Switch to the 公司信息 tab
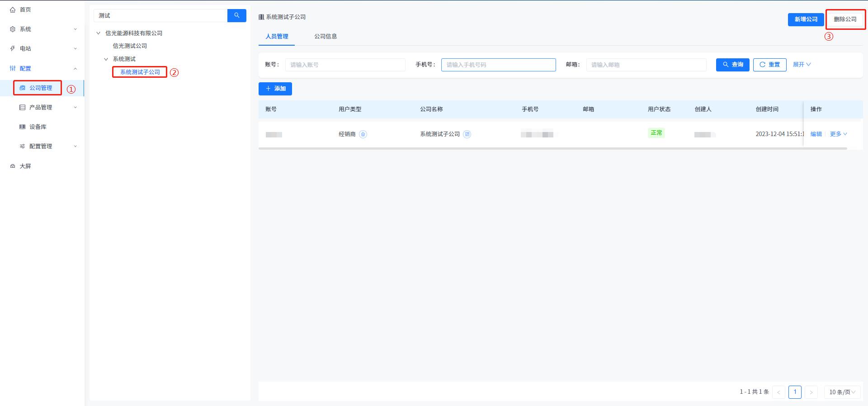Viewport: 868px width, 406px height. [x=325, y=36]
